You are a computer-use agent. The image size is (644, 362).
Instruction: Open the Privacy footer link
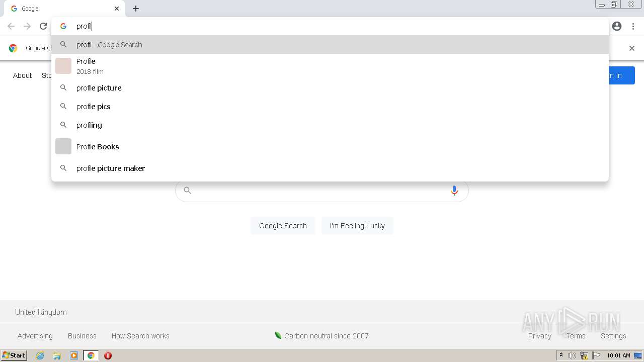[x=540, y=336]
